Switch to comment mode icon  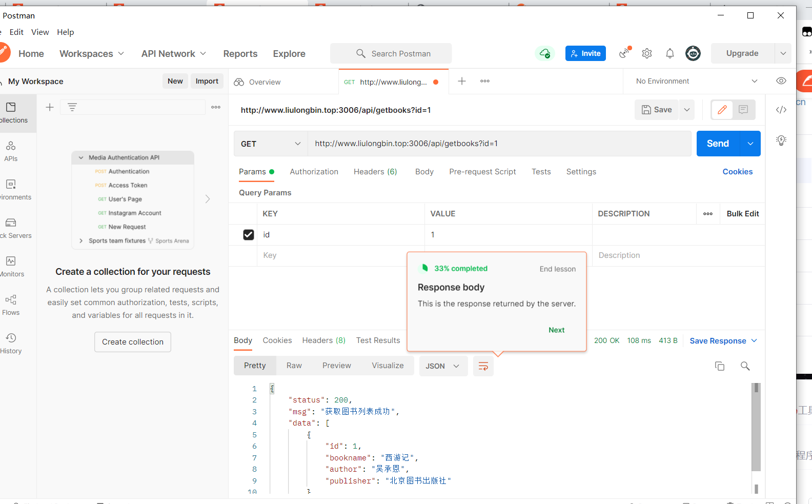coord(744,110)
